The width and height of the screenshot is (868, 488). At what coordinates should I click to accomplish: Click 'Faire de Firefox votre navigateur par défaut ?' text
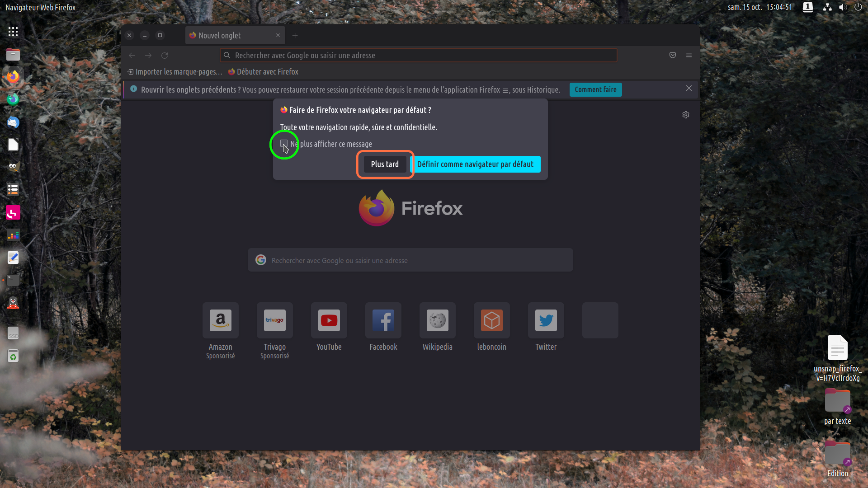coord(360,110)
